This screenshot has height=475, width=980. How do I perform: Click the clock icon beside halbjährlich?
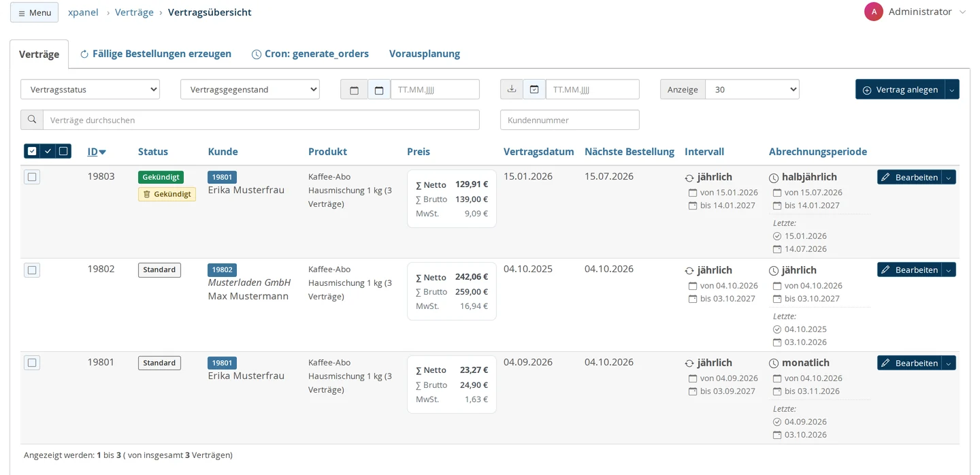(774, 178)
